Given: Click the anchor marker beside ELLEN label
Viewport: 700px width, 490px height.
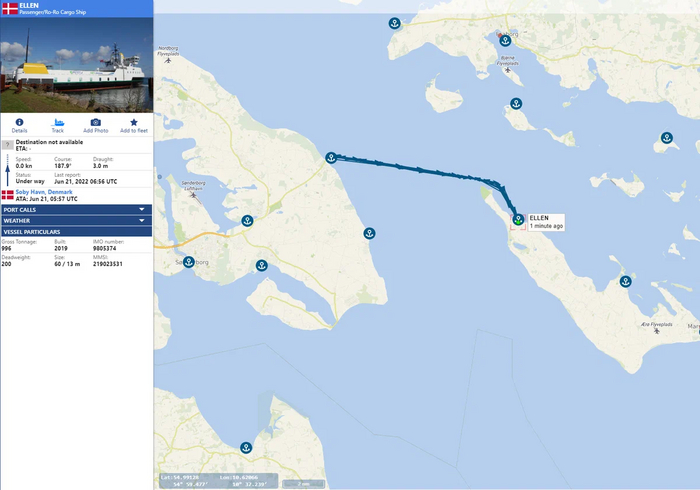Looking at the screenshot, I should (518, 220).
